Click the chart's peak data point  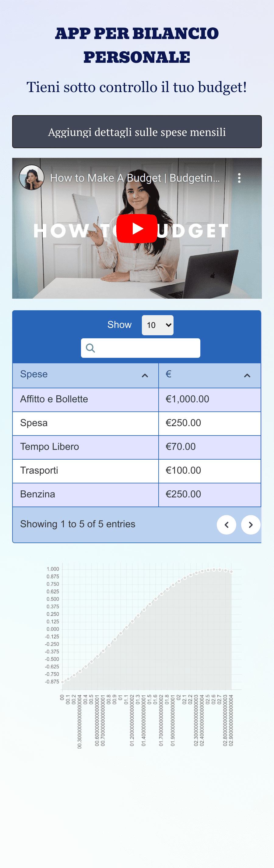coord(214,569)
